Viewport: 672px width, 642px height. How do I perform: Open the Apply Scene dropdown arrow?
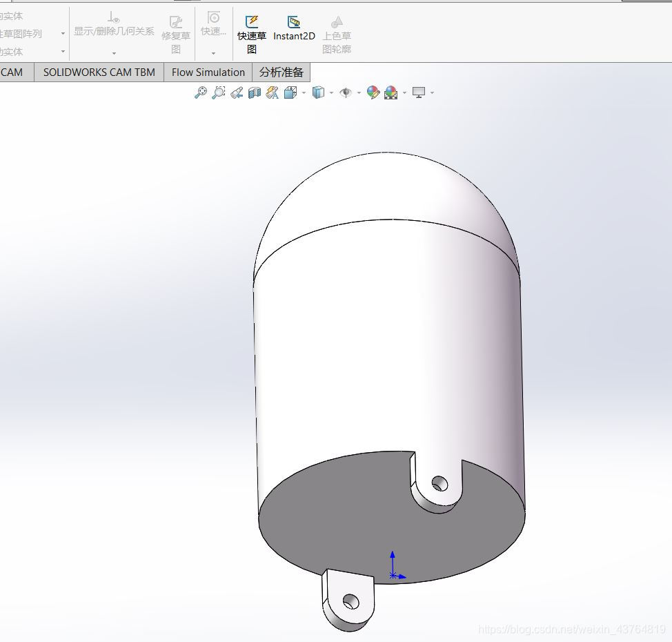coord(404,93)
